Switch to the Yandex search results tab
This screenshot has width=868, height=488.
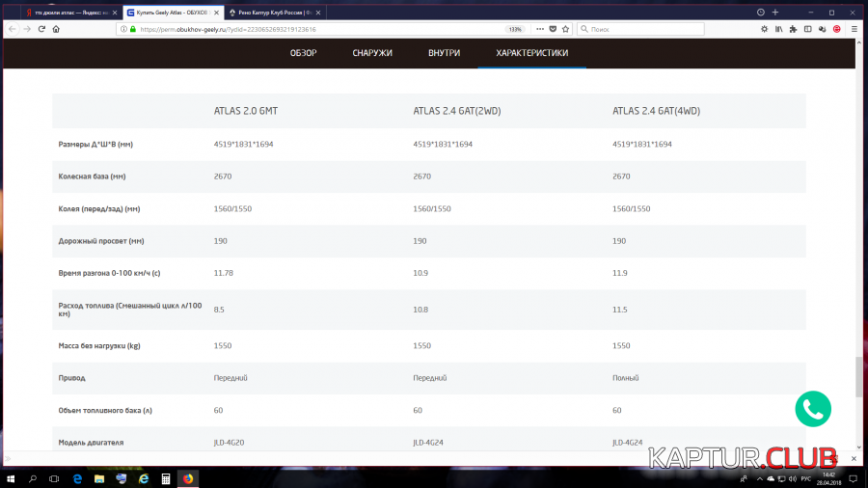coord(68,13)
